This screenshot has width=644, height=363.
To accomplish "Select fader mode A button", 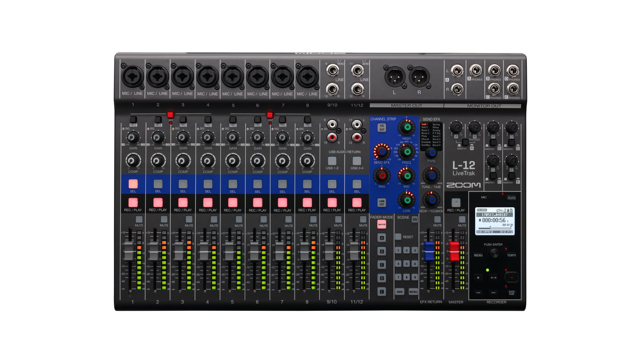I will [382, 238].
